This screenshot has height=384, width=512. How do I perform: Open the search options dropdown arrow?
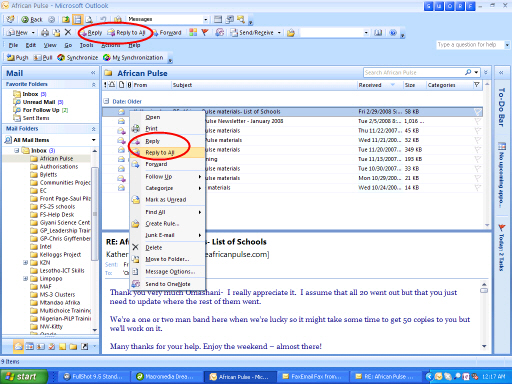click(476, 72)
